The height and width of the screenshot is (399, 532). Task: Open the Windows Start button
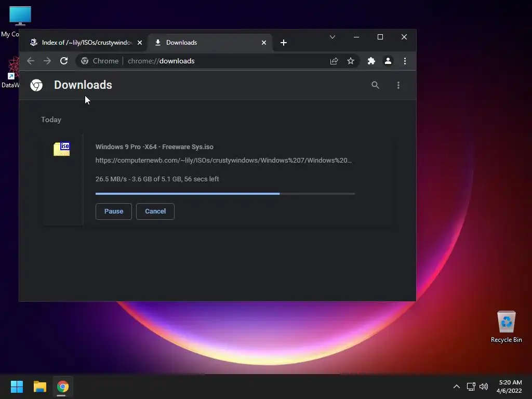[x=17, y=387]
